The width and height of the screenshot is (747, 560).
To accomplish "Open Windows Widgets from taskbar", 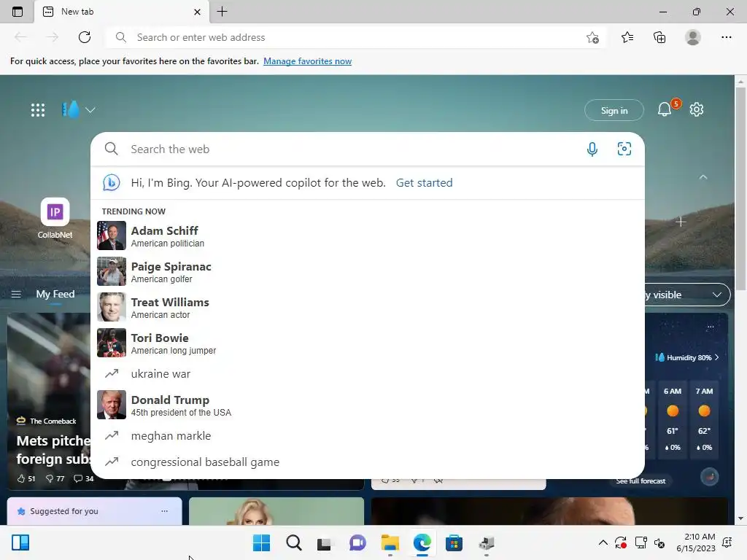I will 20,542.
